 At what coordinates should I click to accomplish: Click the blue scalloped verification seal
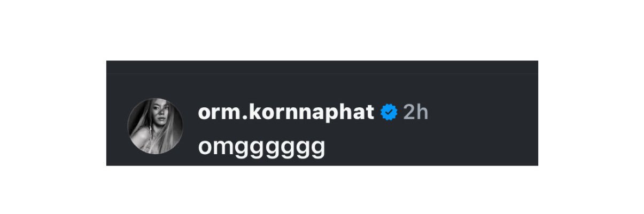pyautogui.click(x=389, y=113)
